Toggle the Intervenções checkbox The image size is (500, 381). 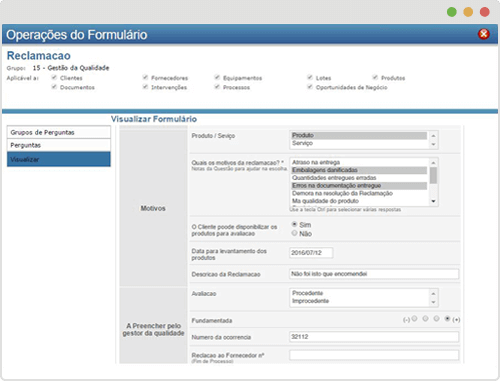tap(145, 87)
